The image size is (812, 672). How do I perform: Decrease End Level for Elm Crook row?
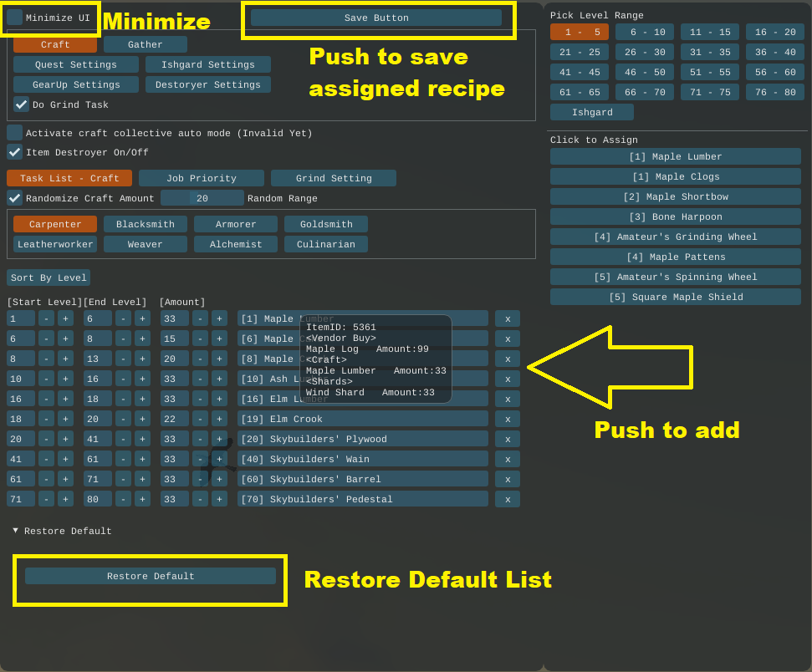coord(123,419)
